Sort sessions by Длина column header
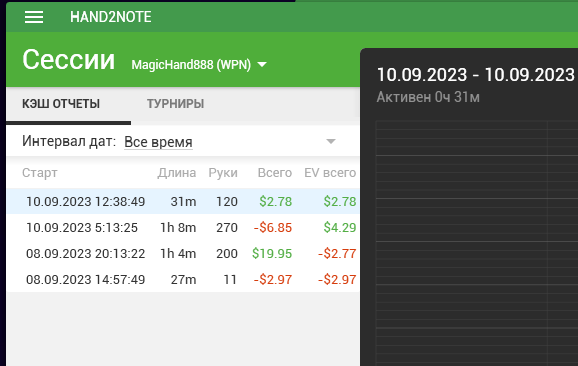Screen dimensions: 578x366 [177, 172]
